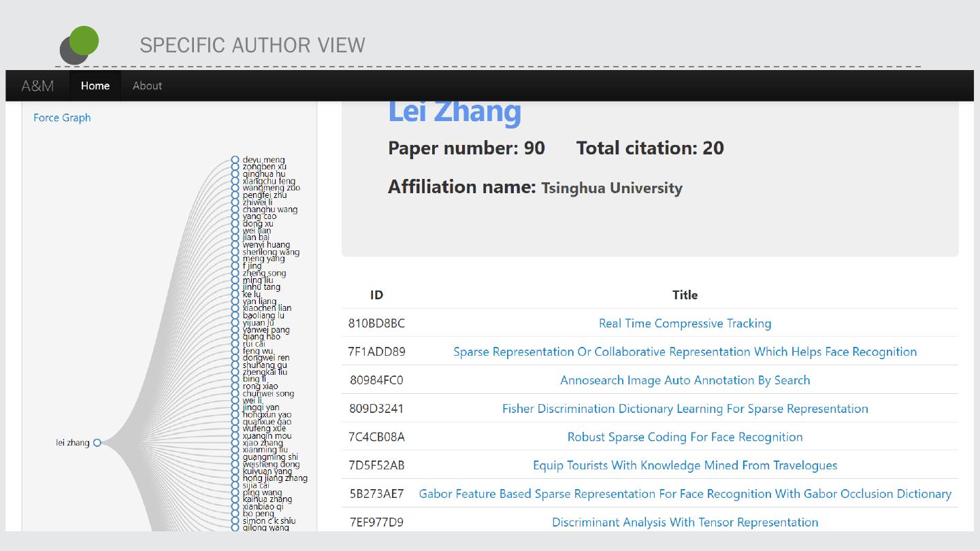Click the hong jiang zhang node

click(x=235, y=478)
